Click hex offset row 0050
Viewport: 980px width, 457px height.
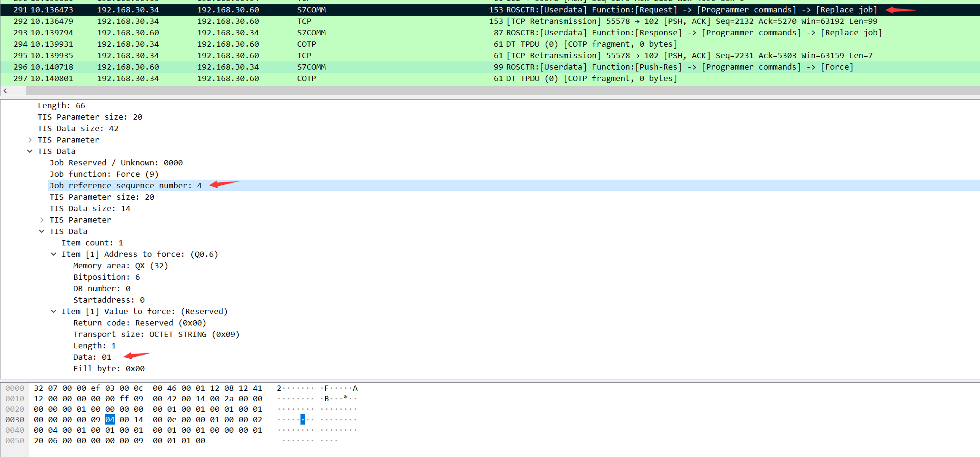tap(15, 441)
